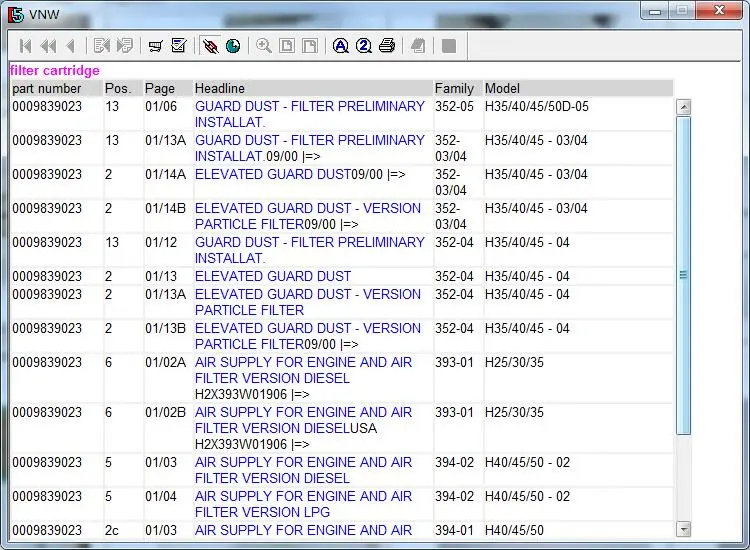The width and height of the screenshot is (750, 550).
Task: Click the 'filter cartridge' heading text
Action: coord(55,70)
